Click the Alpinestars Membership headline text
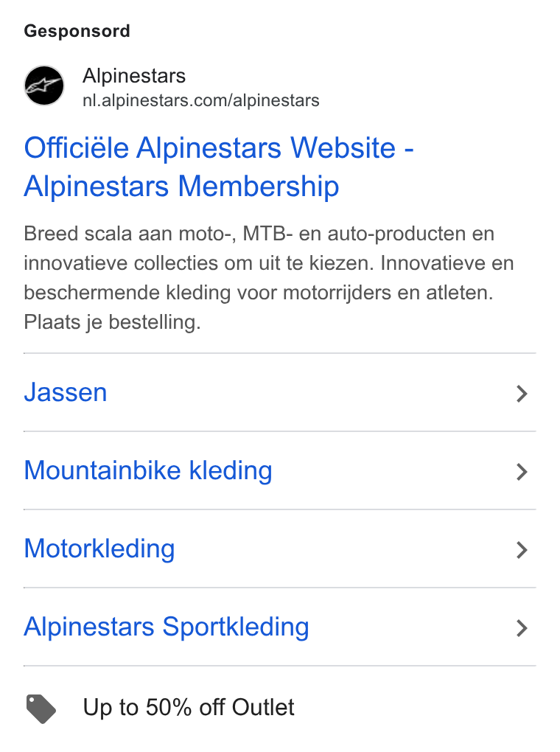 (182, 186)
